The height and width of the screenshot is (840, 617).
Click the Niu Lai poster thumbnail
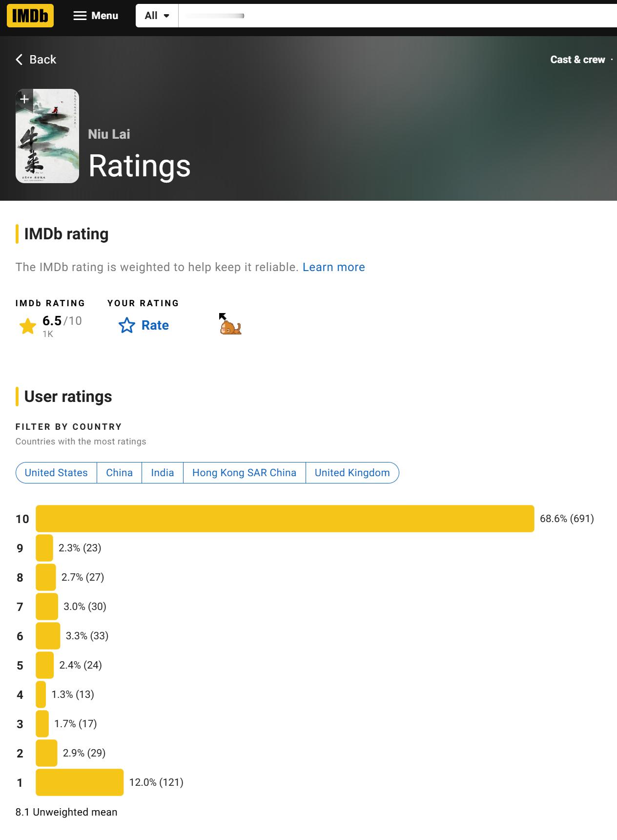tap(47, 136)
